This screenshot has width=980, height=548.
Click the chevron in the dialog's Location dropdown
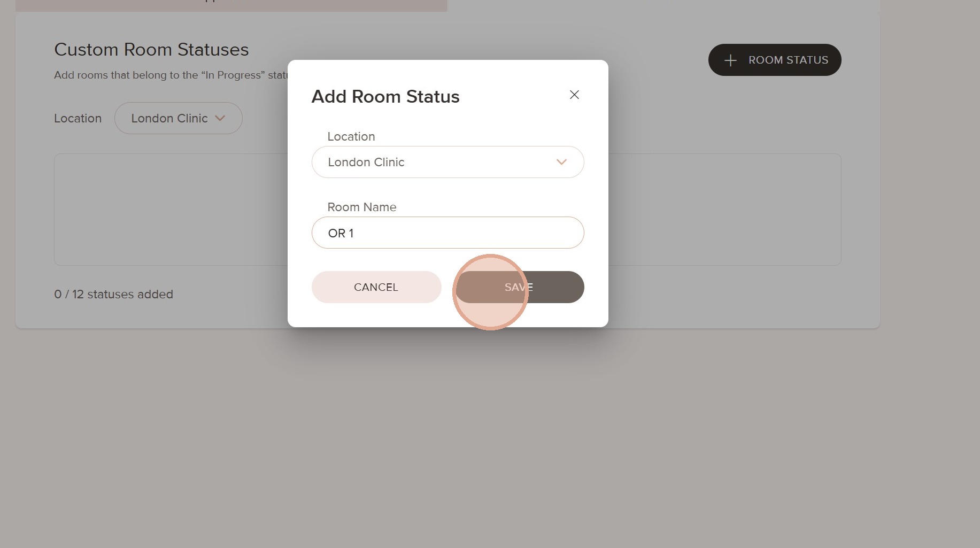[x=561, y=162]
